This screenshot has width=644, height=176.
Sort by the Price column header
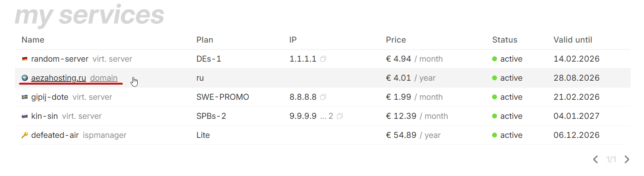396,40
